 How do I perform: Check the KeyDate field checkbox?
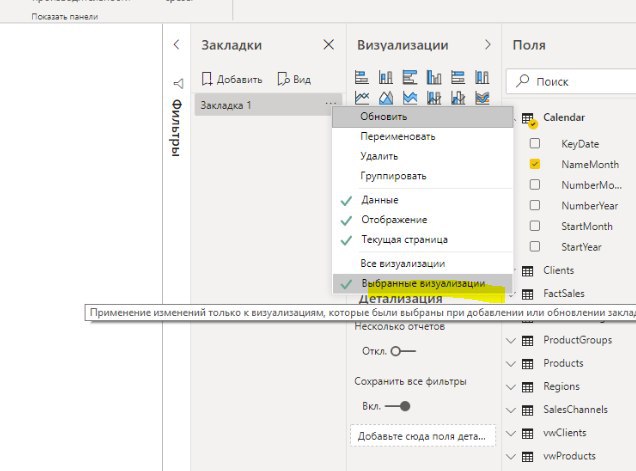pos(535,143)
